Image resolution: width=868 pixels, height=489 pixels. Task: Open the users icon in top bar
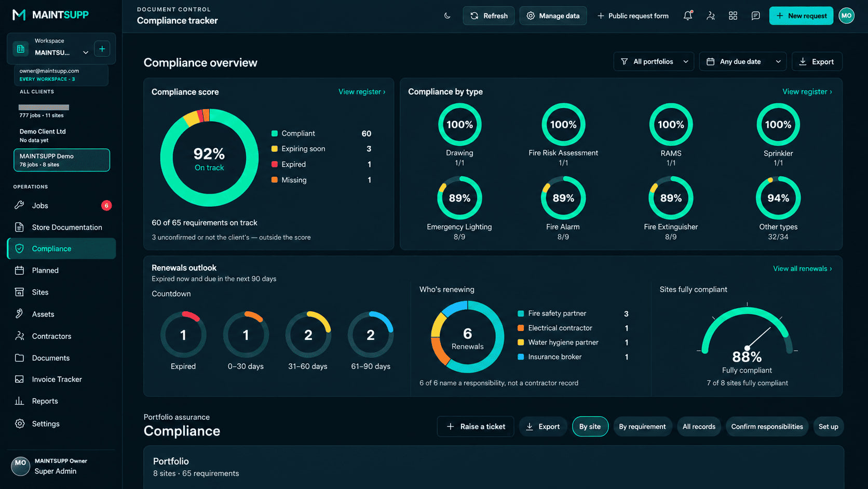[x=711, y=16]
